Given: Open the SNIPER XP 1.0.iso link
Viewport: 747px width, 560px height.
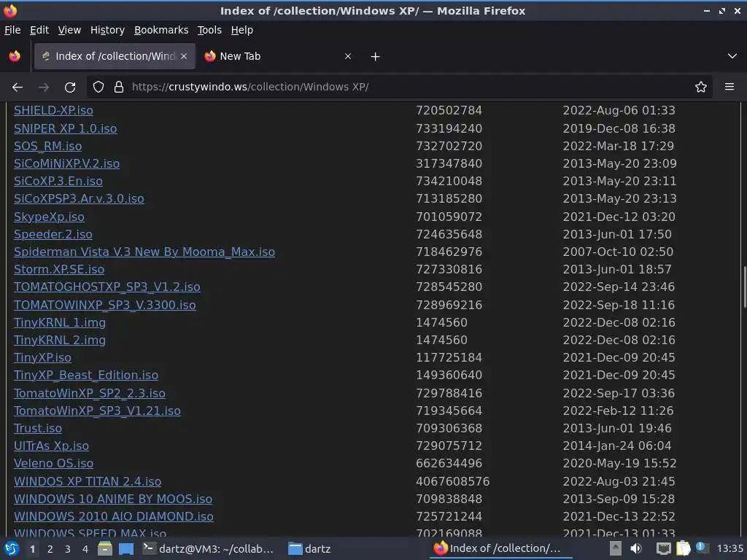Looking at the screenshot, I should [65, 128].
